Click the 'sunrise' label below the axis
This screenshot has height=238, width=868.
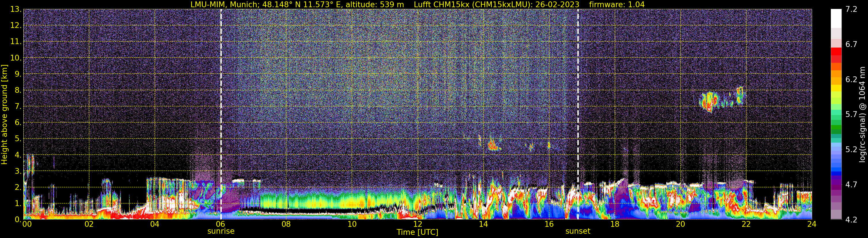(x=221, y=231)
